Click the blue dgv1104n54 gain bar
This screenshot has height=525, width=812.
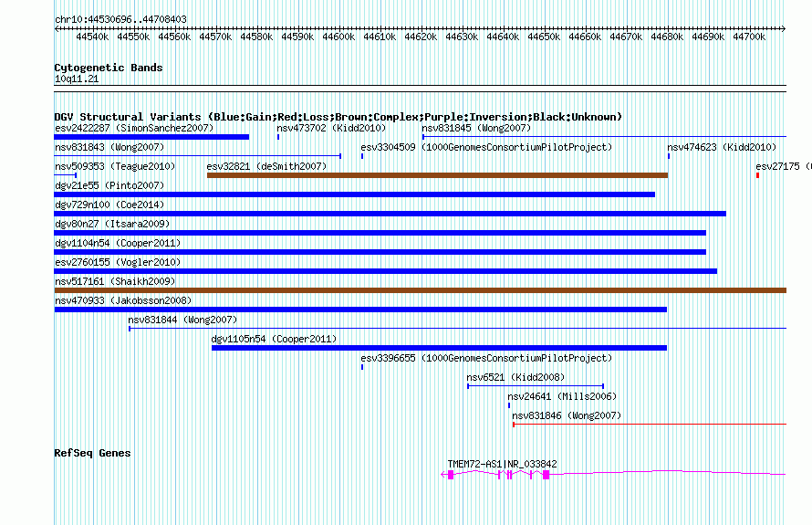coord(380,252)
